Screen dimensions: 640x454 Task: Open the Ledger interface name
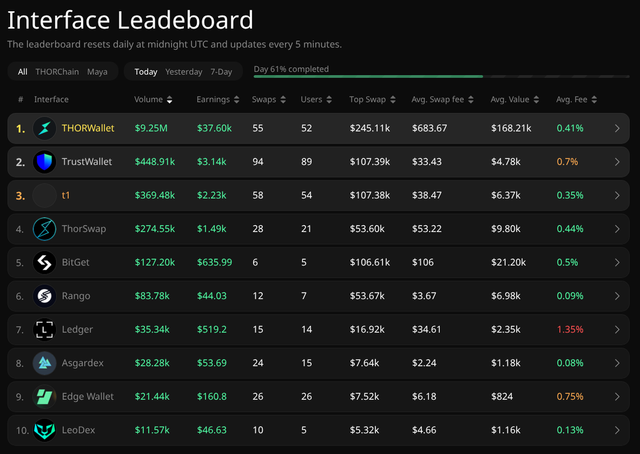77,329
